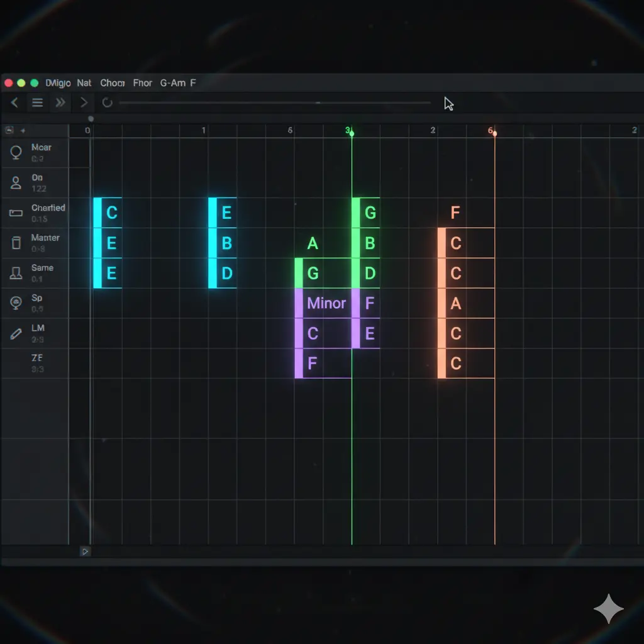Select the person icon on Dn track
The image size is (644, 644).
[16, 182]
